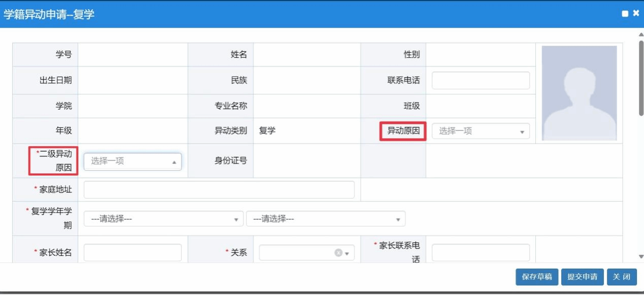This screenshot has height=295, width=644.
Task: Select the 家长姓名 input field
Action: (x=133, y=252)
